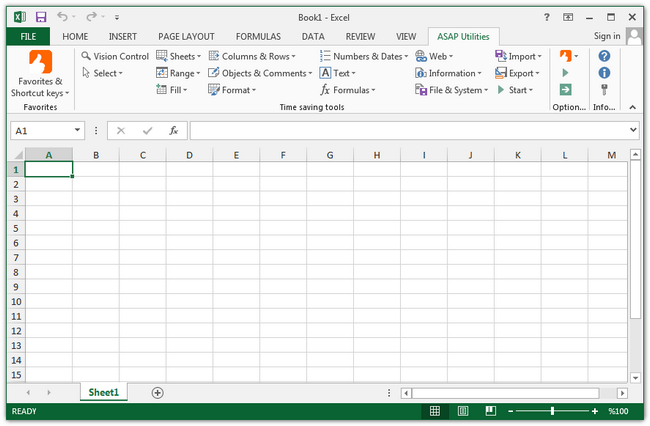Click the registration key icon in Info group

pos(604,89)
